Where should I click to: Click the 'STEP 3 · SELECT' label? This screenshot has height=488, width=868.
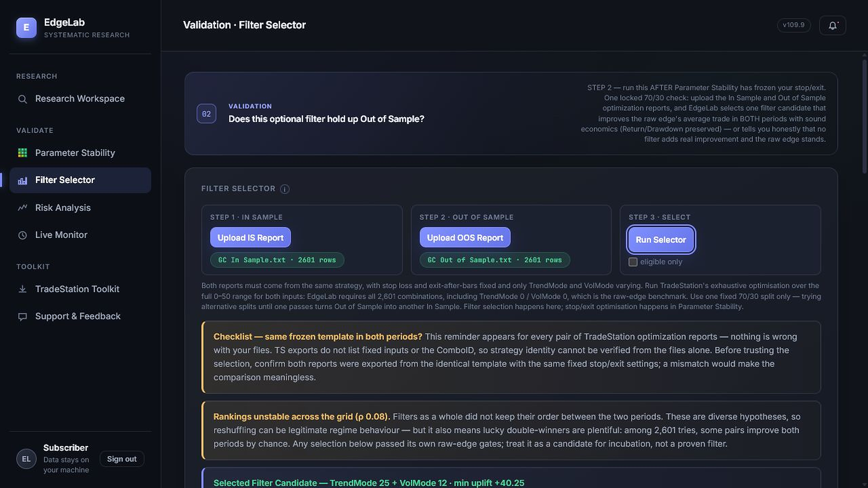tap(659, 217)
